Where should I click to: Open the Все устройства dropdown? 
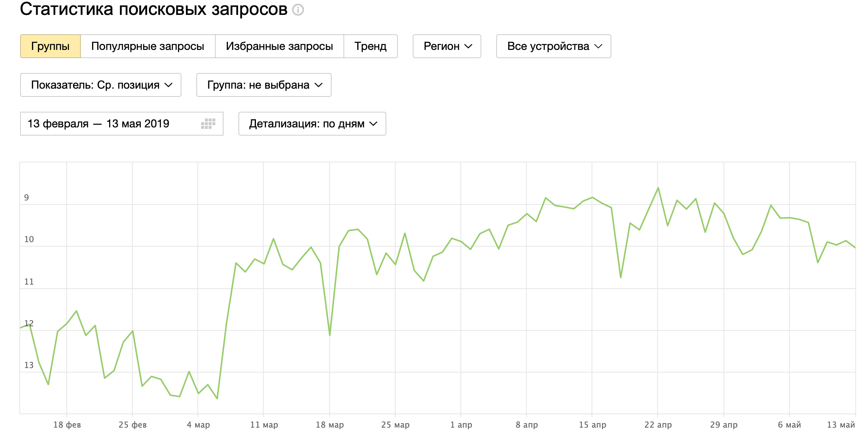pyautogui.click(x=554, y=46)
